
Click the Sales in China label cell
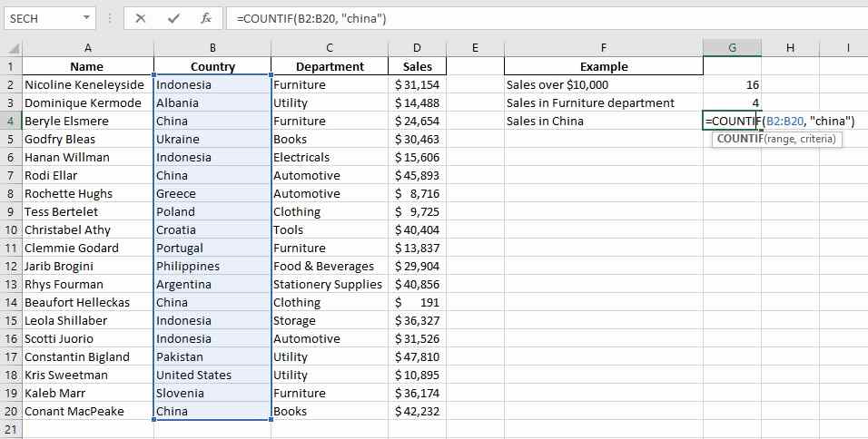pos(603,121)
